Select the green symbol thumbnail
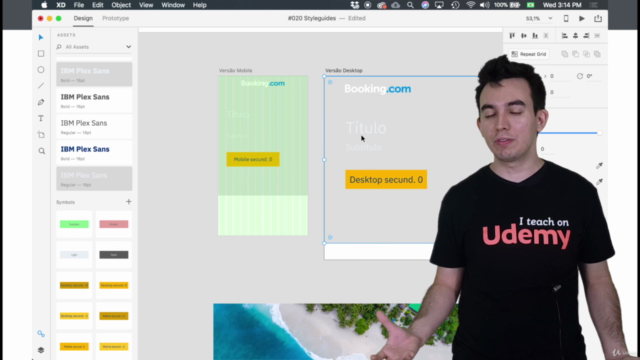Image resolution: width=640 pixels, height=360 pixels. (74, 224)
